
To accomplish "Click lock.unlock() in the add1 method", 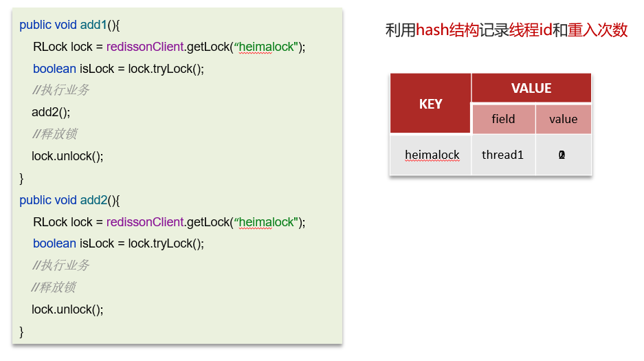I will [x=67, y=156].
